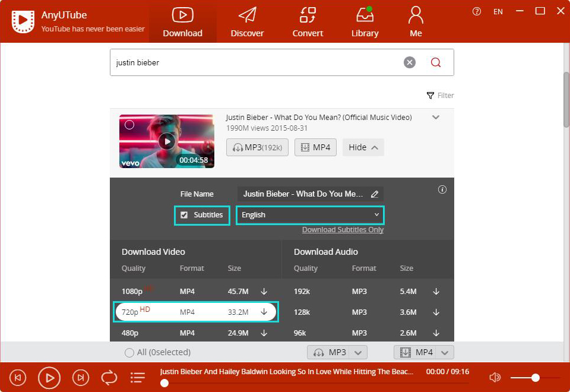Click the MP4 quick download button

point(315,147)
